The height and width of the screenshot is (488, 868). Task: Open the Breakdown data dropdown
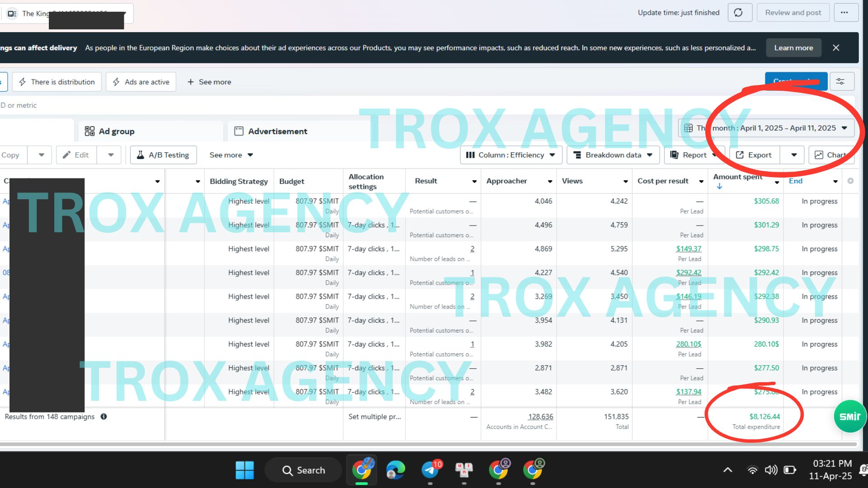613,155
